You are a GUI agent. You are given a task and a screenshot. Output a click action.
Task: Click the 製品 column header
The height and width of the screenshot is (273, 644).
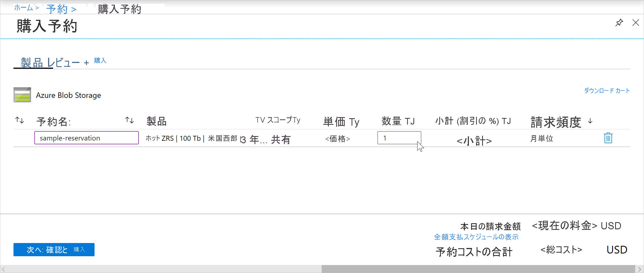click(x=157, y=121)
